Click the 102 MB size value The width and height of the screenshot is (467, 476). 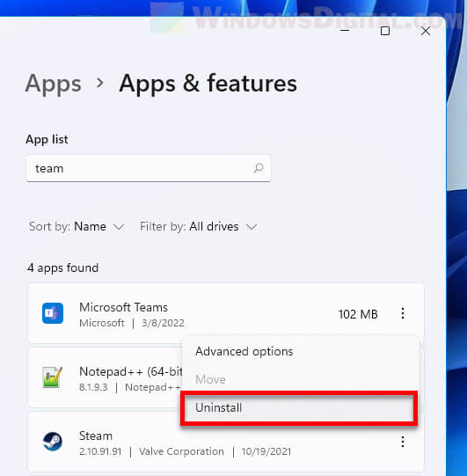click(358, 314)
